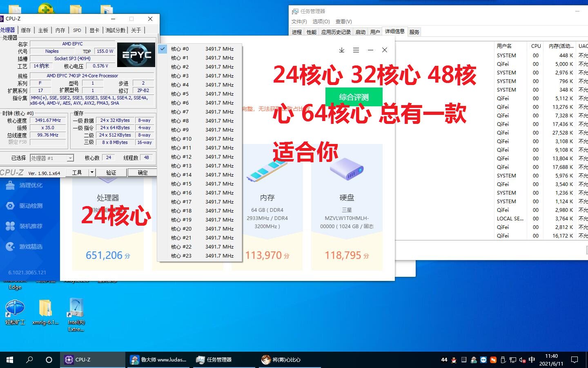Click the 验证 button in CPU-Z
Screen dimensions: 588x368
(111, 173)
